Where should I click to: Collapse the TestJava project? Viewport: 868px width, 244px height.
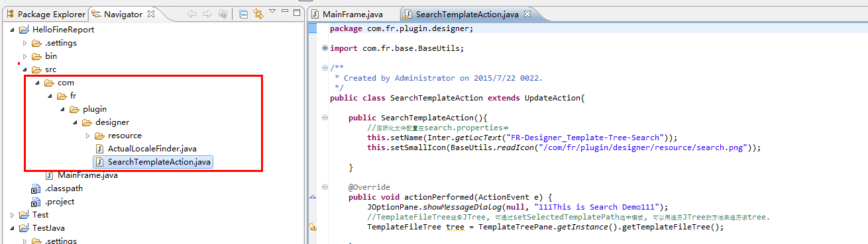coord(12,228)
